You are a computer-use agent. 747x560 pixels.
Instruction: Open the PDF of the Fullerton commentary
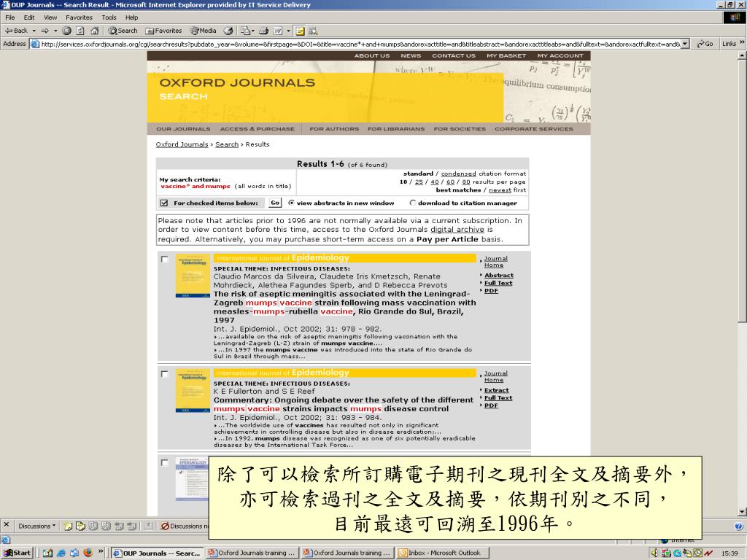pyautogui.click(x=491, y=405)
